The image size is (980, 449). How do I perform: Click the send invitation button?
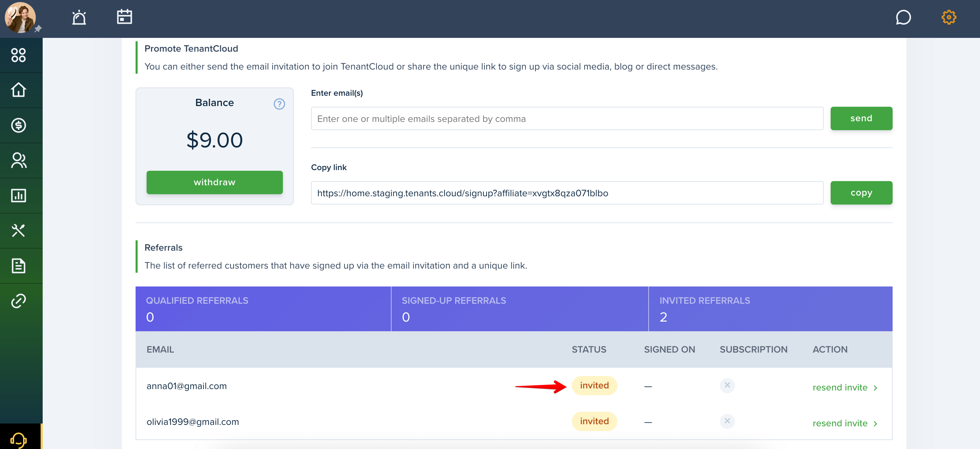861,118
